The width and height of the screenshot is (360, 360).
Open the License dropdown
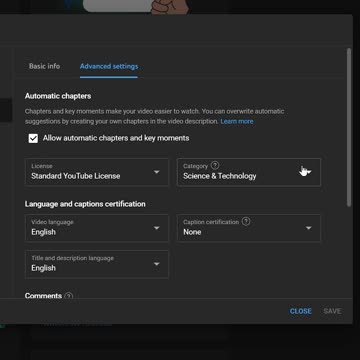(x=97, y=172)
